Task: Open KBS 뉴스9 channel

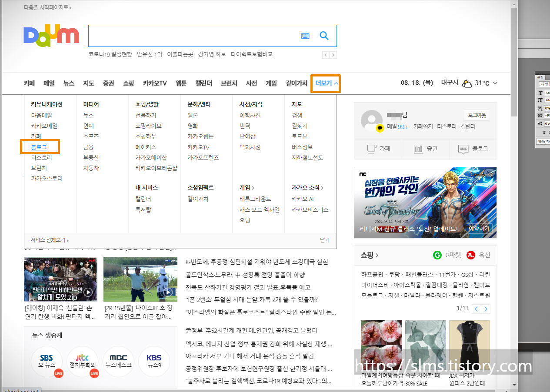Action: point(154,362)
